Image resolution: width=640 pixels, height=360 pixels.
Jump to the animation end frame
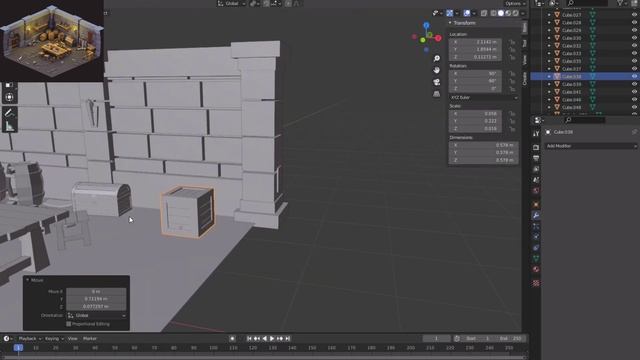(288, 338)
